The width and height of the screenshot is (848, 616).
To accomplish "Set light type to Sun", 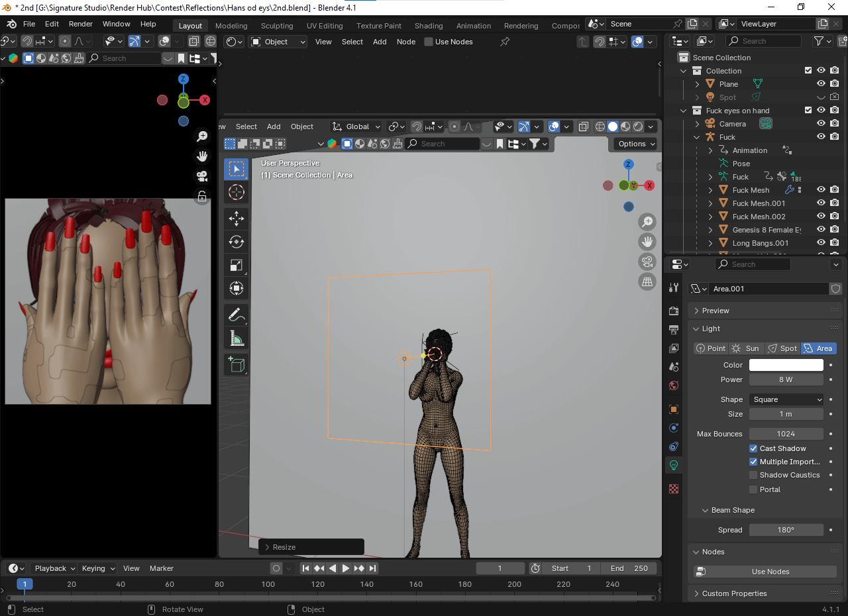I will 747,348.
